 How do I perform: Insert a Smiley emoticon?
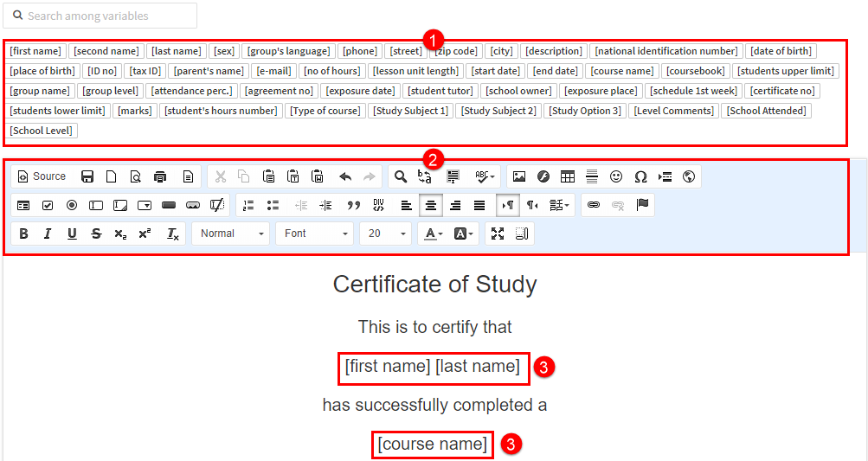click(x=616, y=176)
